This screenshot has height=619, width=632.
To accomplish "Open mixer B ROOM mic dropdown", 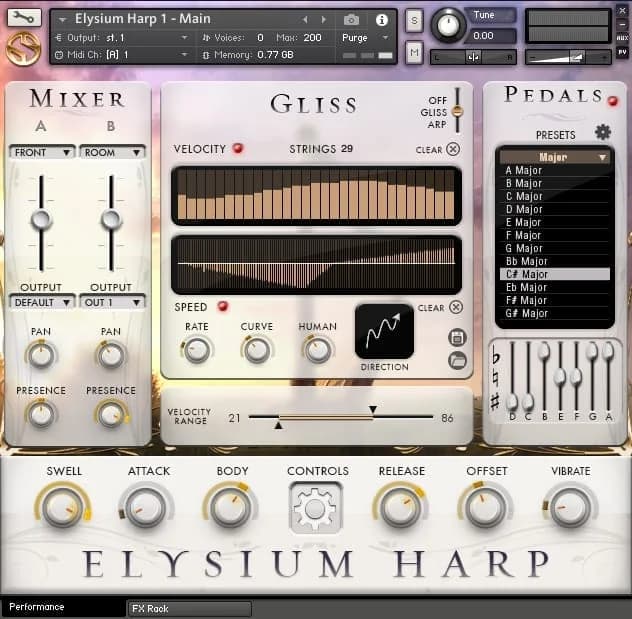I will (112, 152).
